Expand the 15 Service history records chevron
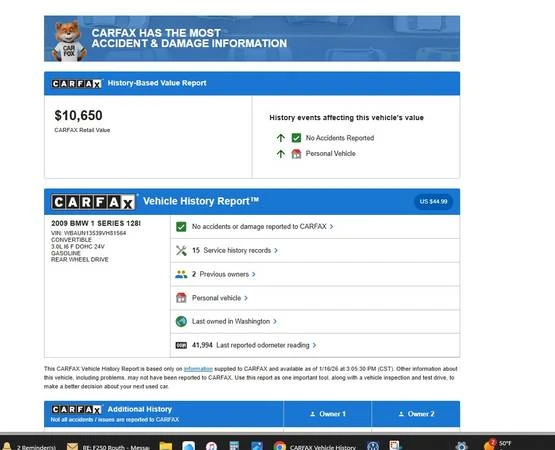The width and height of the screenshot is (555, 450). coord(276,250)
